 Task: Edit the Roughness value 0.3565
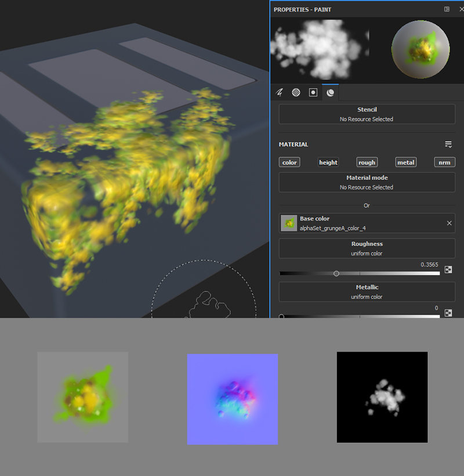[429, 264]
